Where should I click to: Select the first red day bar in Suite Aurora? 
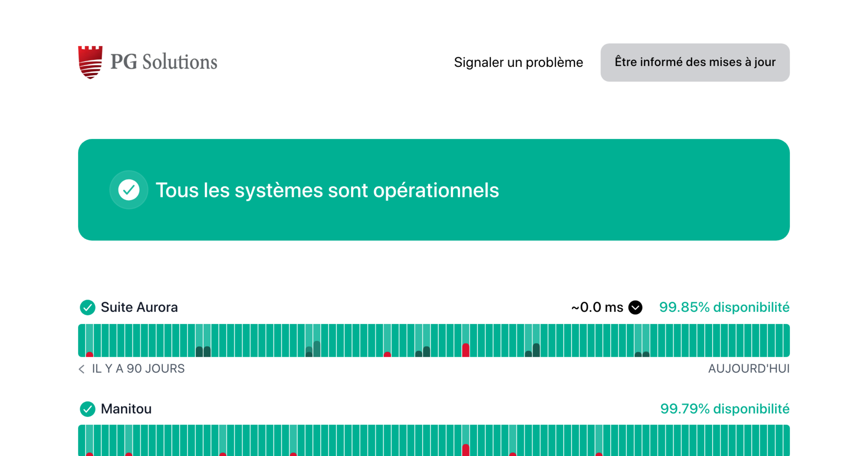[x=90, y=354]
